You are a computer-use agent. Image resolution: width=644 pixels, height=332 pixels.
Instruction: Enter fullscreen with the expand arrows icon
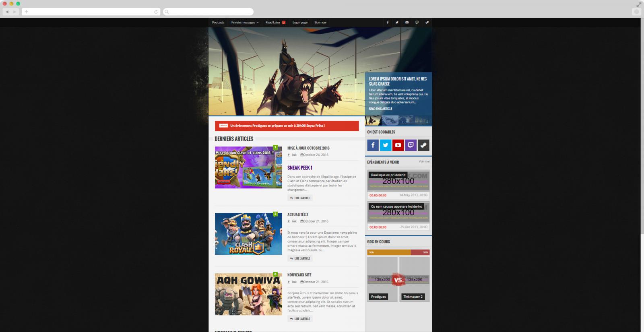[x=638, y=4]
